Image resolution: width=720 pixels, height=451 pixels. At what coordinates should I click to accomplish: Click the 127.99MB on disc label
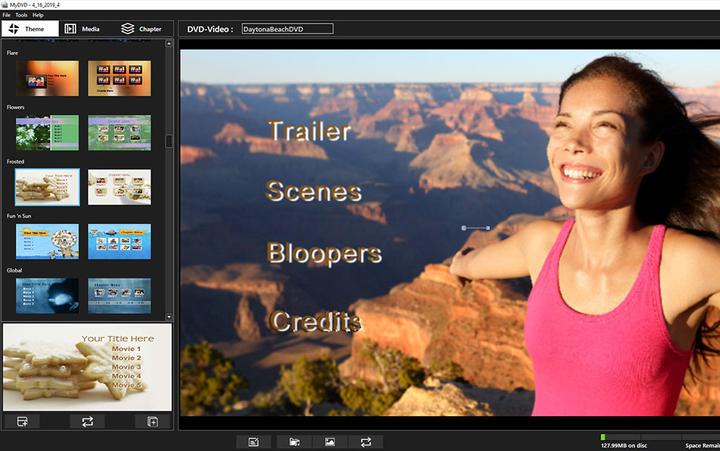tap(624, 445)
